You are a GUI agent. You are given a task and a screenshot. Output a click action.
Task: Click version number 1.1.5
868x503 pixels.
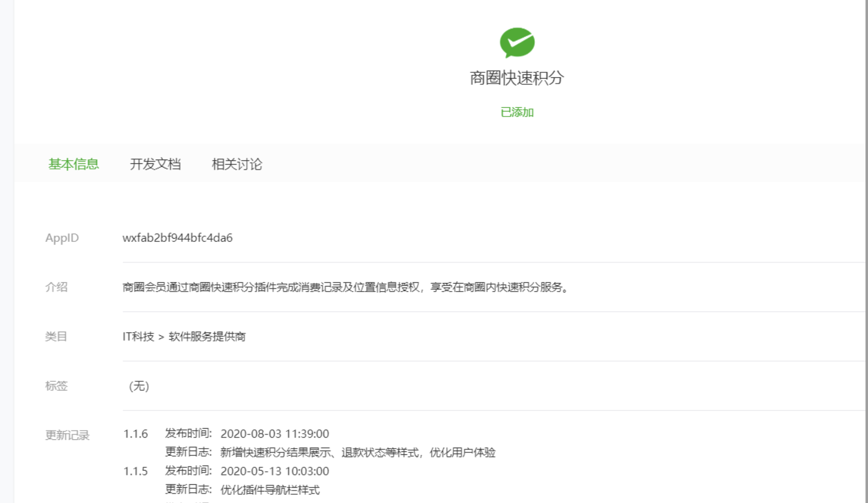click(135, 471)
